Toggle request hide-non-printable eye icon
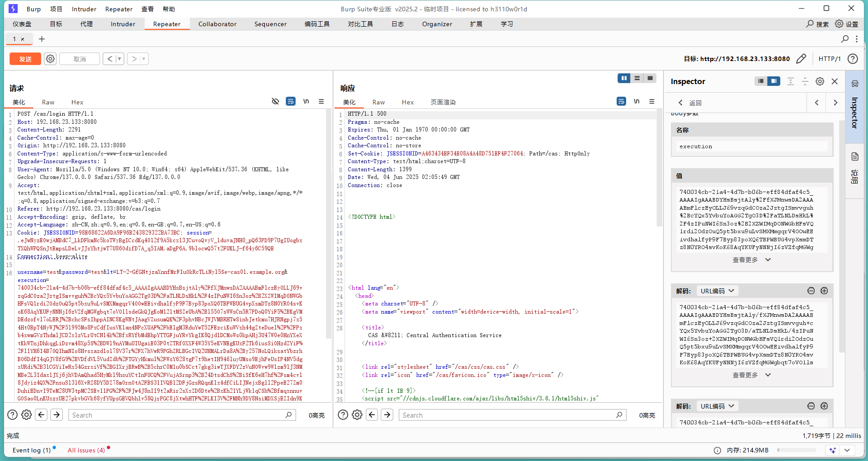 (x=275, y=101)
